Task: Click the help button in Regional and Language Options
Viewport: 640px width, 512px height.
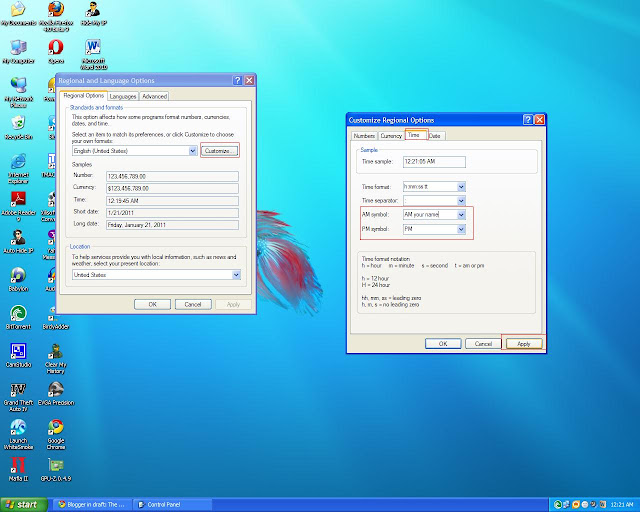Action: click(238, 80)
